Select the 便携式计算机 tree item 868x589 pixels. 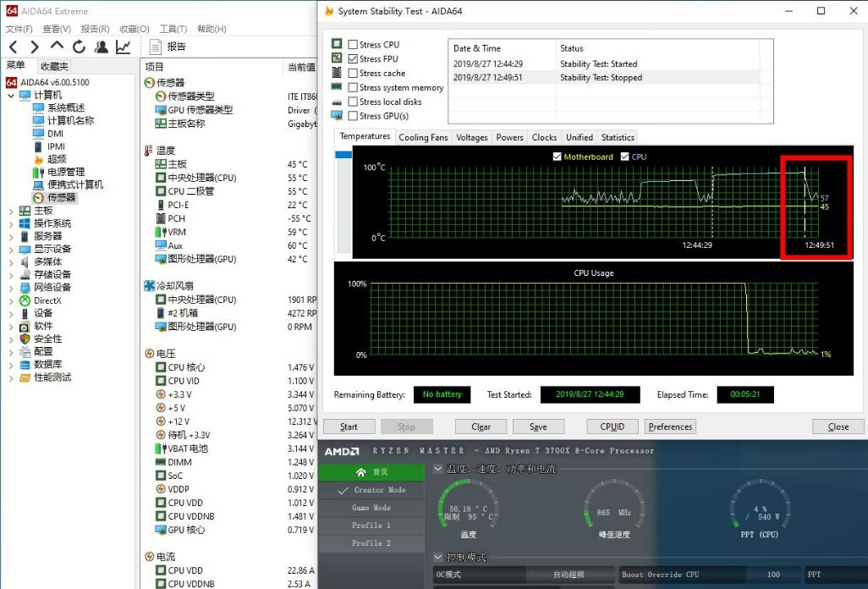75,184
